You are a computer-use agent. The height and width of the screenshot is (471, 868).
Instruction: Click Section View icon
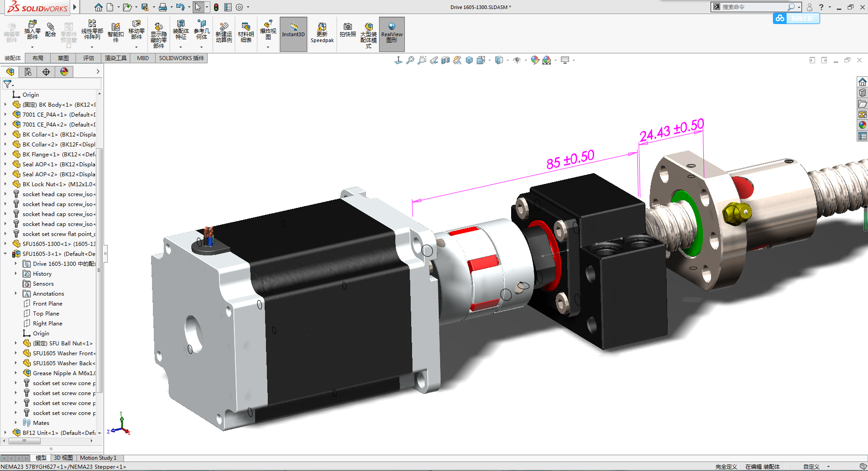click(x=446, y=60)
